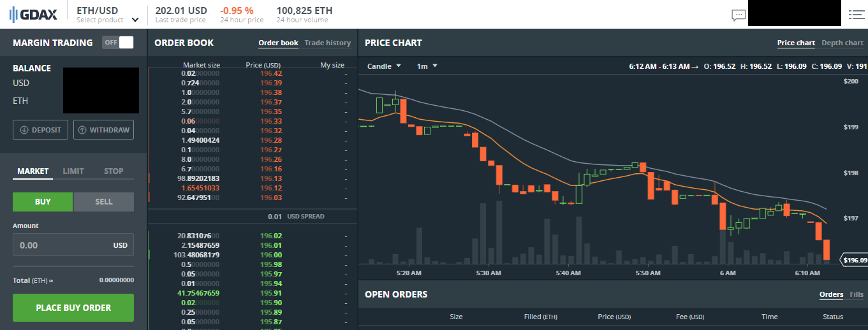
Task: Select ask price 196.12
Action: point(271,188)
